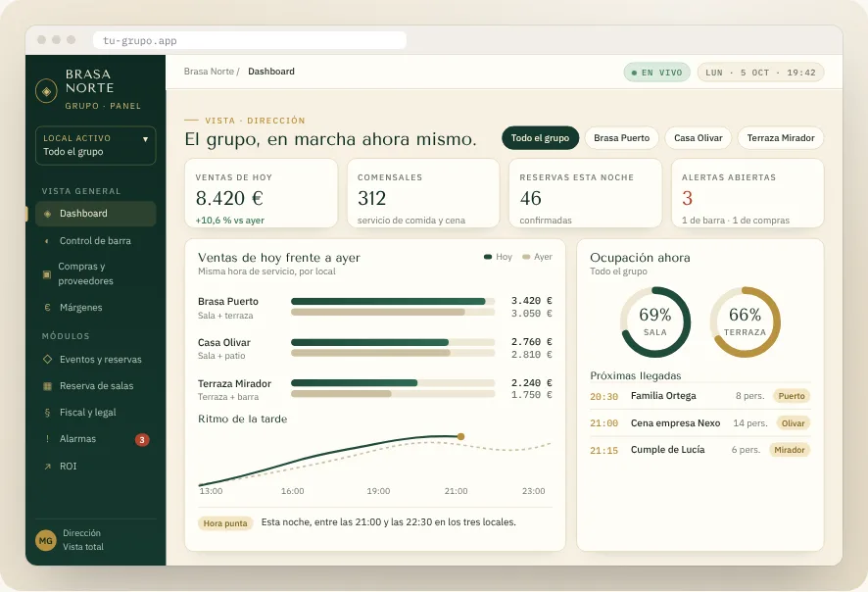Click the Dashboard diamond icon in sidebar
The image size is (868, 592).
48,214
